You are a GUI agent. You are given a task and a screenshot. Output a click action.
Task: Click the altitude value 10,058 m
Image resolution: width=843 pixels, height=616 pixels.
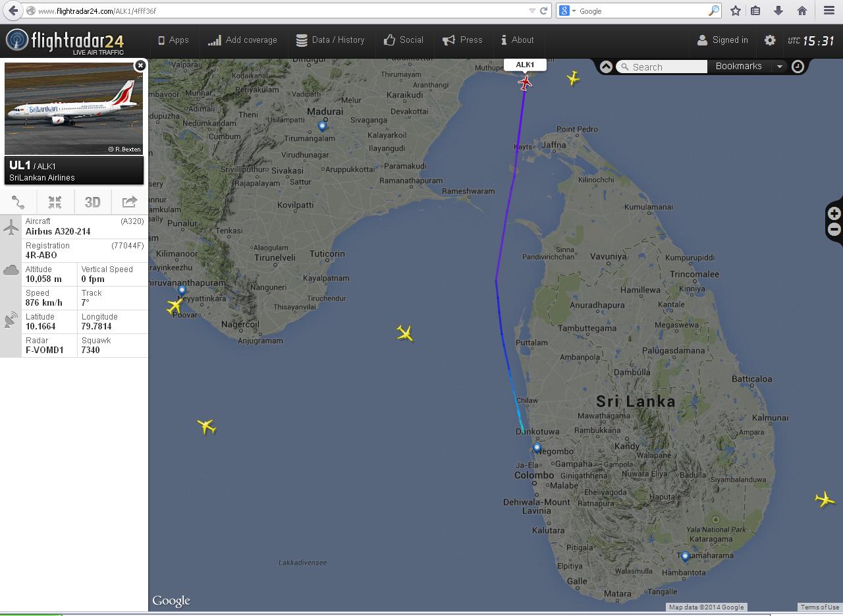(x=43, y=279)
